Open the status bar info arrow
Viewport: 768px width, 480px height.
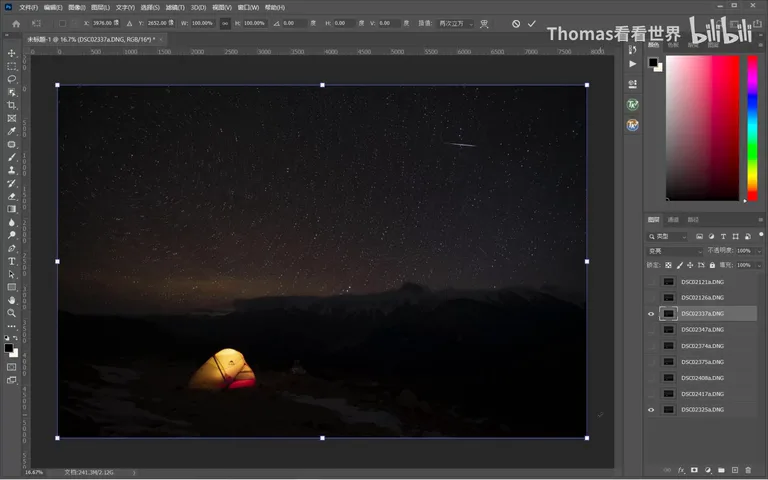[x=134, y=473]
